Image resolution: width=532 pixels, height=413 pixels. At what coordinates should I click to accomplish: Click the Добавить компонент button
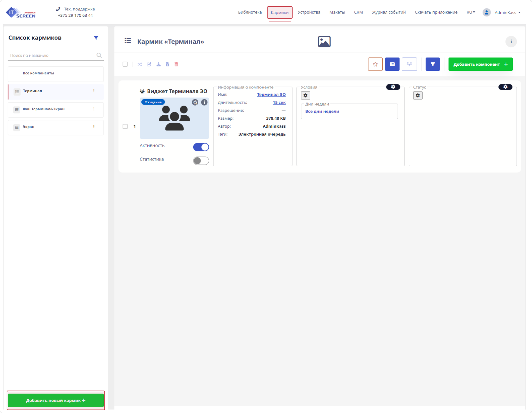480,64
